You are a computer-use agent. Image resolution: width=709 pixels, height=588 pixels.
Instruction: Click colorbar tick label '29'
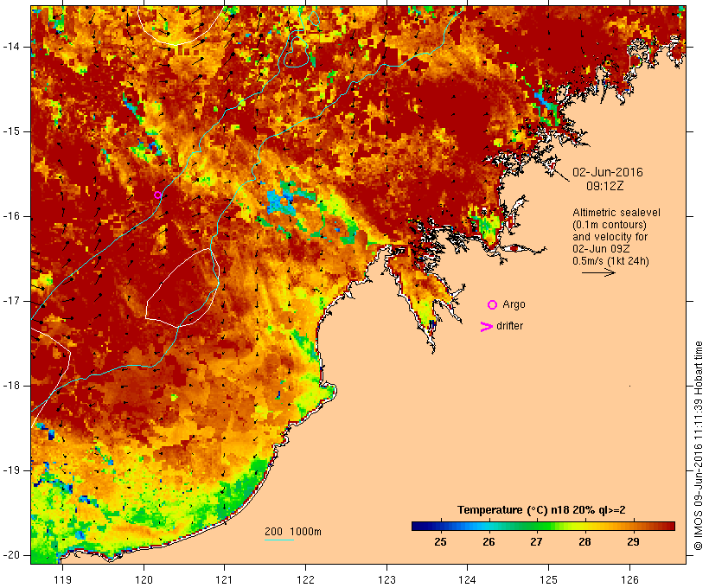click(633, 541)
